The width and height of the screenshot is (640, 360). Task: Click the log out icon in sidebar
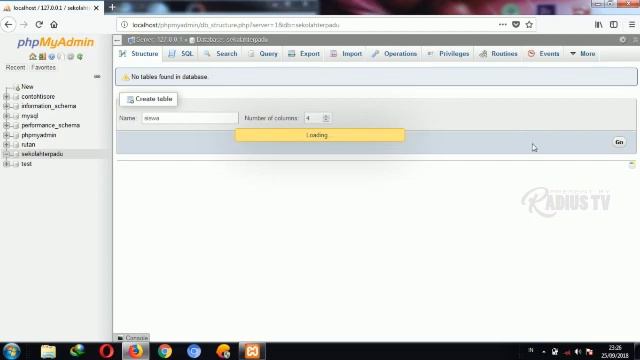[x=42, y=57]
